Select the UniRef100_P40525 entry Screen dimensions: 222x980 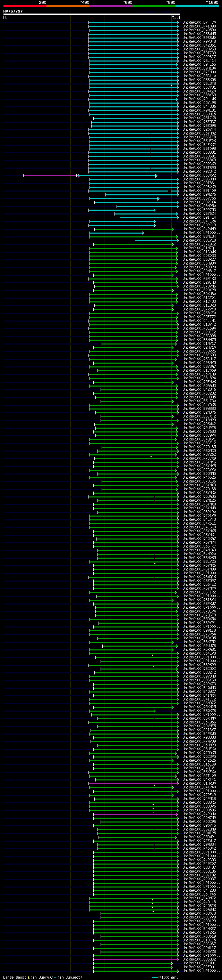[199, 477]
